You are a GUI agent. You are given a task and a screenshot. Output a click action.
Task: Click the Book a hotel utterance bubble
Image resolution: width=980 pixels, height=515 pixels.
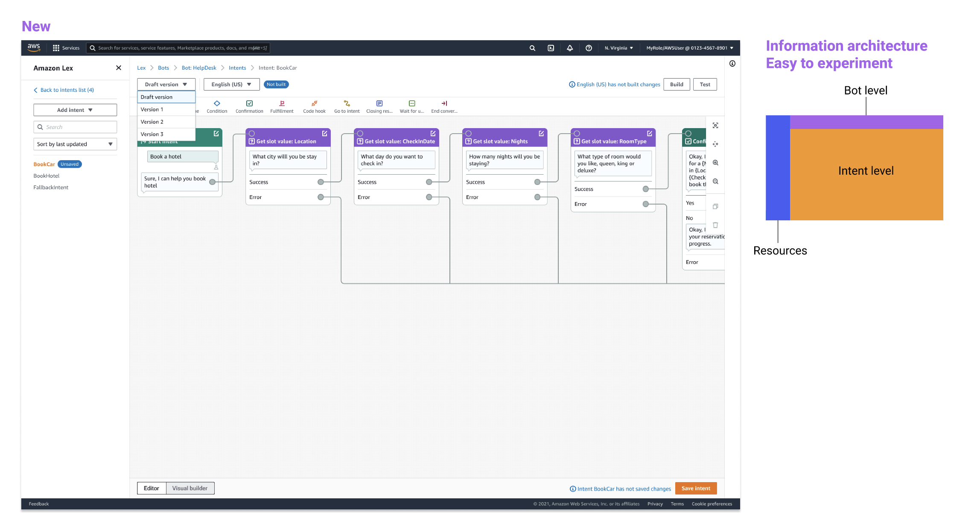coord(183,157)
